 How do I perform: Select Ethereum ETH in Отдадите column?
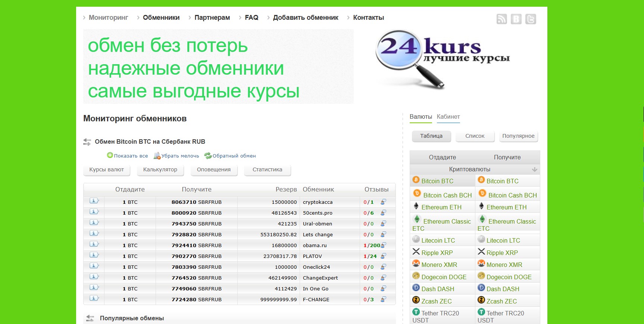[x=441, y=207]
